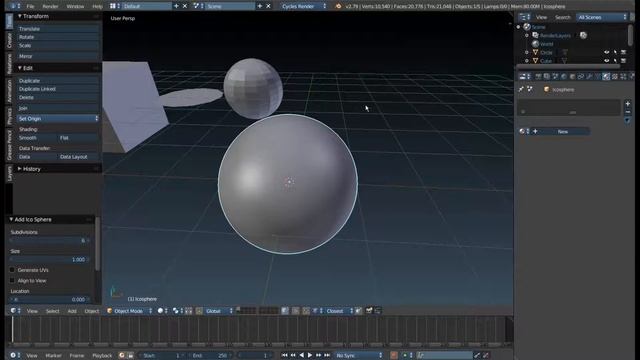640x360 pixels.
Task: Click the Join button
Action: (x=58, y=108)
